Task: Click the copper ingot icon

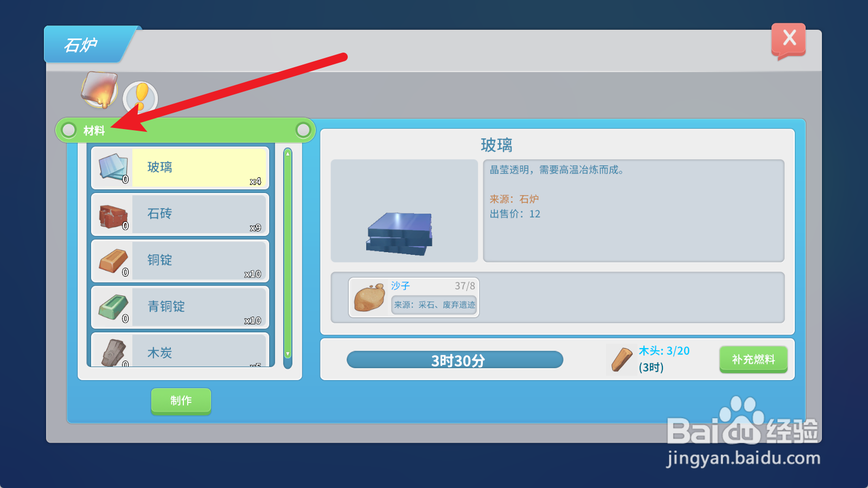Action: tap(113, 261)
